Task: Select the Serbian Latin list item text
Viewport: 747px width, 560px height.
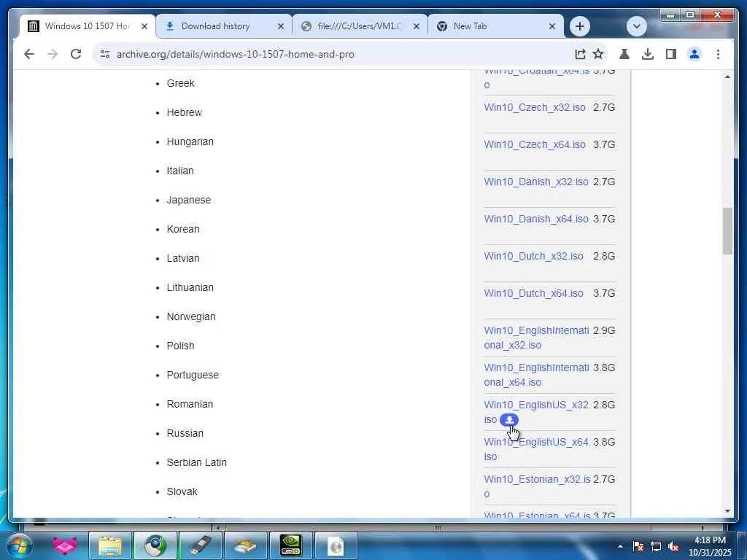Action: click(x=197, y=462)
